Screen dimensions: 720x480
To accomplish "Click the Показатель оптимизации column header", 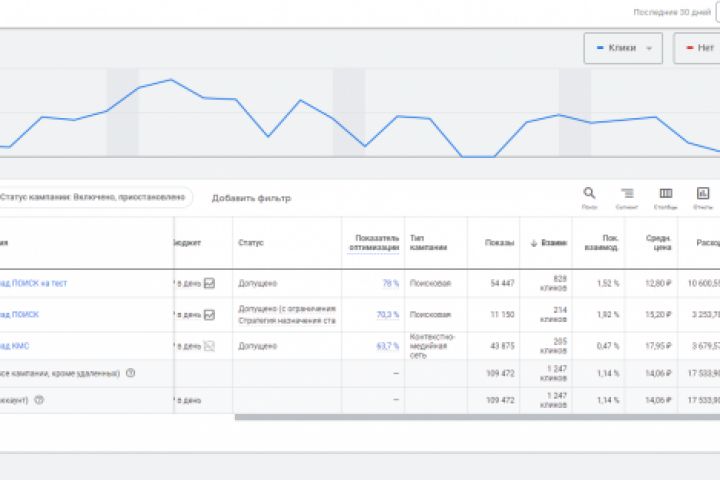I will click(377, 243).
